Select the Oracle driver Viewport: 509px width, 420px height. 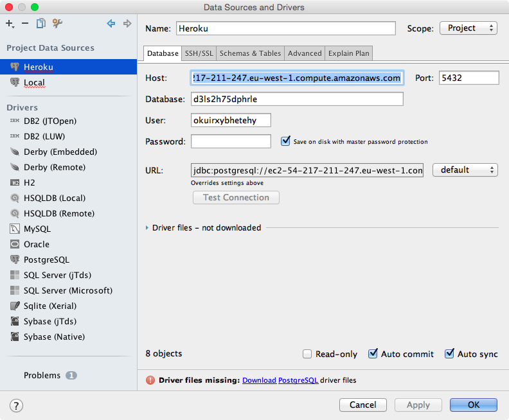69,244
